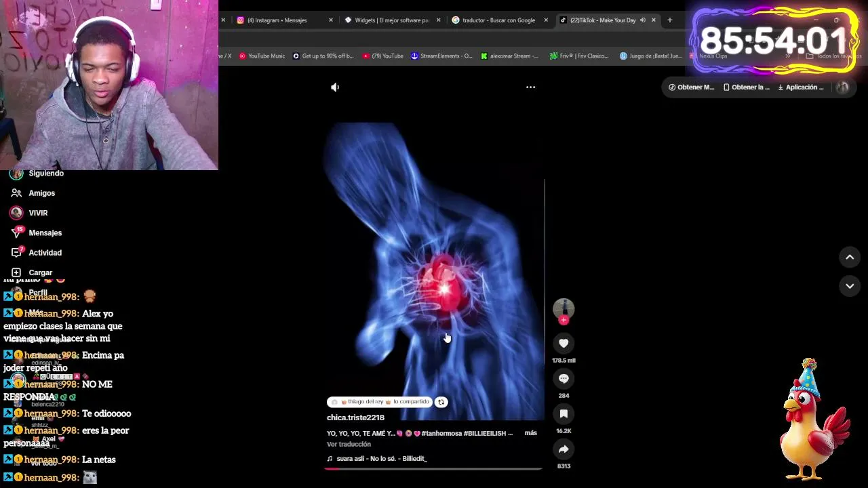Click the #tanhermosa hashtag
868x488 pixels.
click(x=441, y=433)
